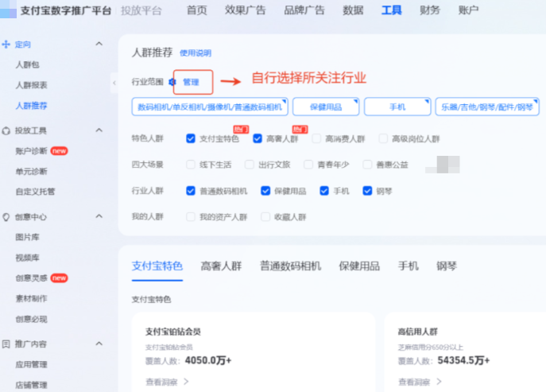Screen dimensions: 546x392
Task: Open the 首页 top menu
Action: tap(197, 10)
